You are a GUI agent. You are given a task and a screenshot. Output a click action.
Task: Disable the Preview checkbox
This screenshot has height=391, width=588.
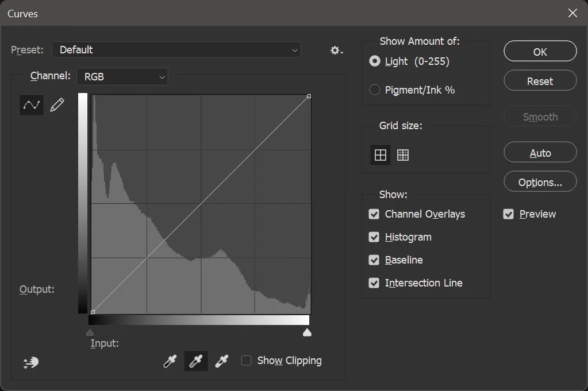tap(508, 214)
